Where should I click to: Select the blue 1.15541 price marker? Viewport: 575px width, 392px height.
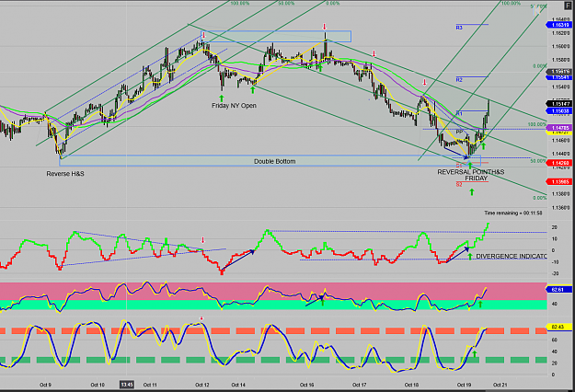point(560,77)
